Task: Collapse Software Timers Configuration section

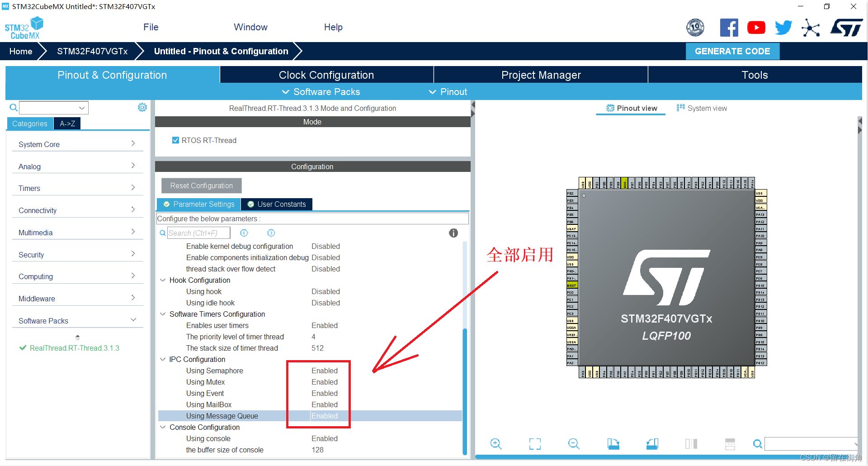Action: click(163, 314)
